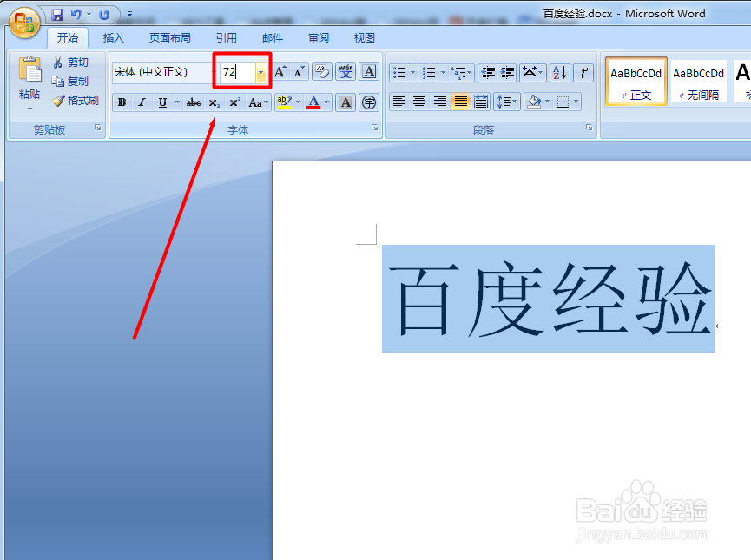This screenshot has height=560, width=751.
Task: Click the font name box 宋体
Action: pyautogui.click(x=161, y=72)
